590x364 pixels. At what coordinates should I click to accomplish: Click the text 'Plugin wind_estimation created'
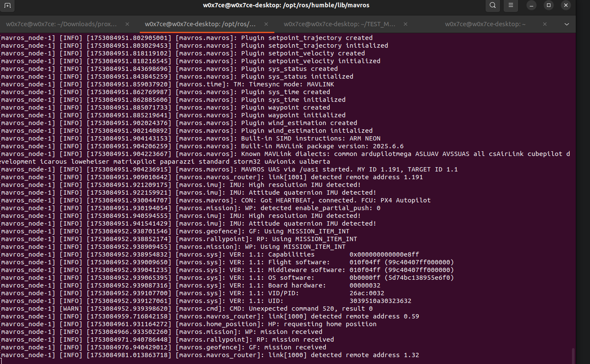pos(299,123)
